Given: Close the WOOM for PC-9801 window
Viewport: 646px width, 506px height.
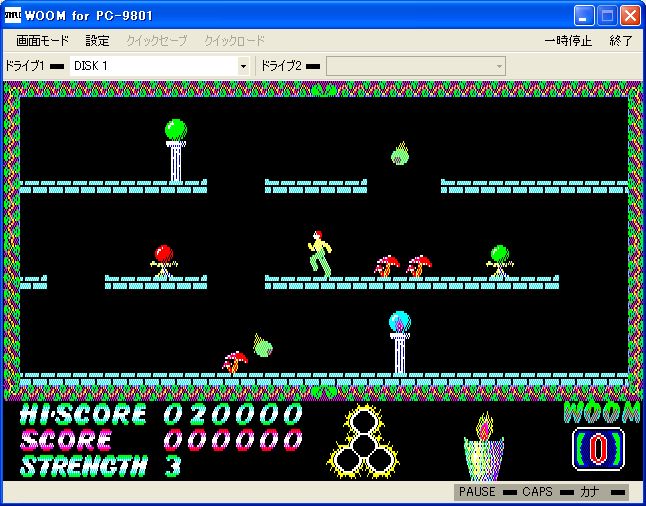Looking at the screenshot, I should click(631, 16).
